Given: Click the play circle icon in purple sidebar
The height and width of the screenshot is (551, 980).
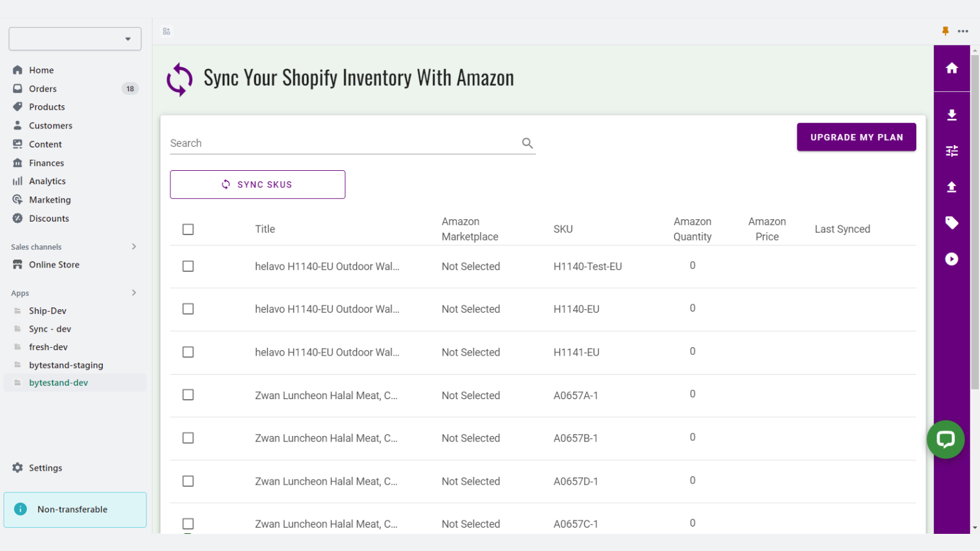Looking at the screenshot, I should click(x=951, y=259).
